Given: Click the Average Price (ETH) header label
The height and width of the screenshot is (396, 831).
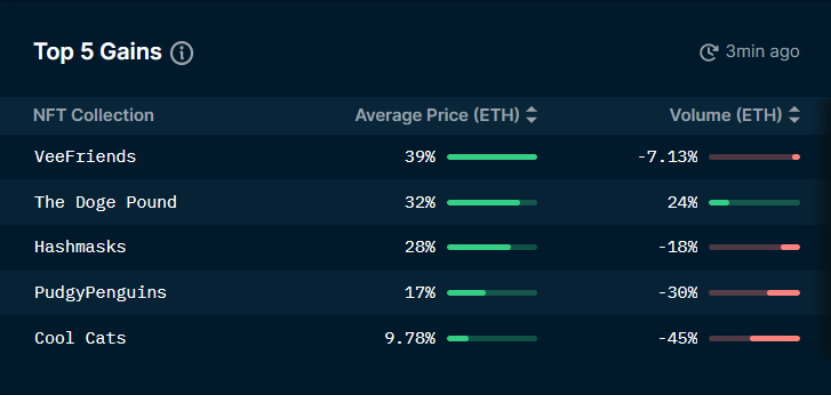Looking at the screenshot, I should point(437,116).
